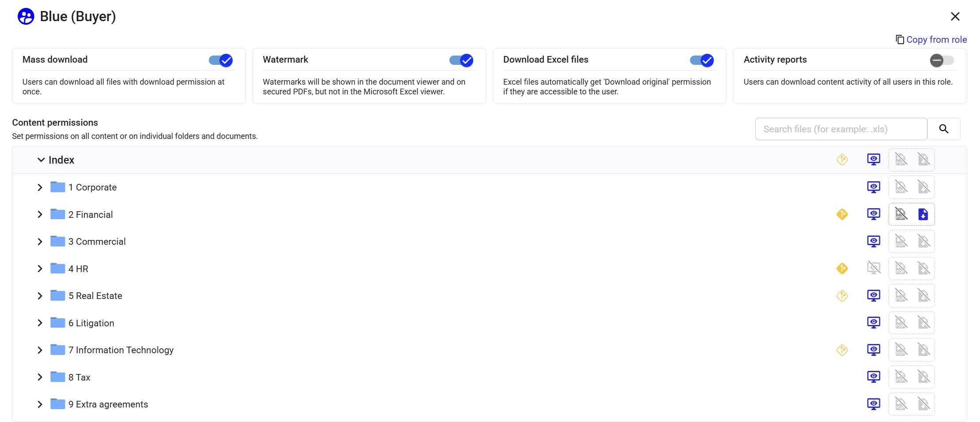Select the 9 Extra agreements folder
The height and width of the screenshot is (422, 980).
click(x=108, y=404)
